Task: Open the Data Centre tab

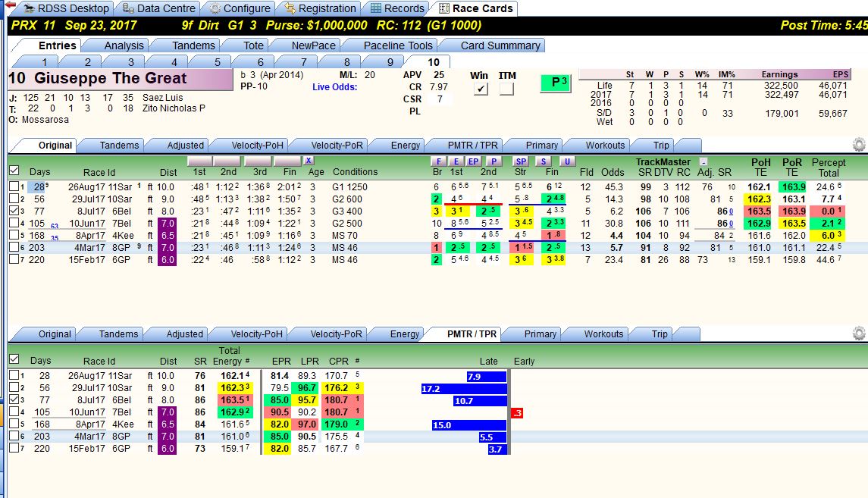Action: tap(159, 8)
